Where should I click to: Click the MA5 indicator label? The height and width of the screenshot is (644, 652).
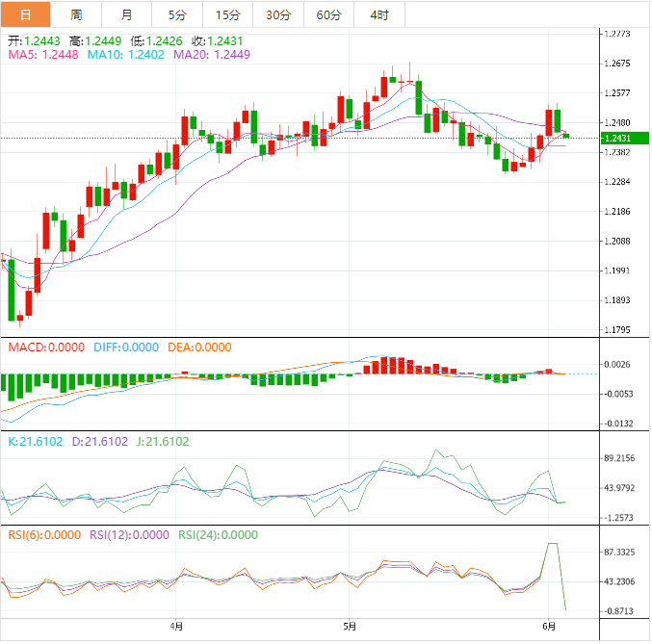[43, 56]
